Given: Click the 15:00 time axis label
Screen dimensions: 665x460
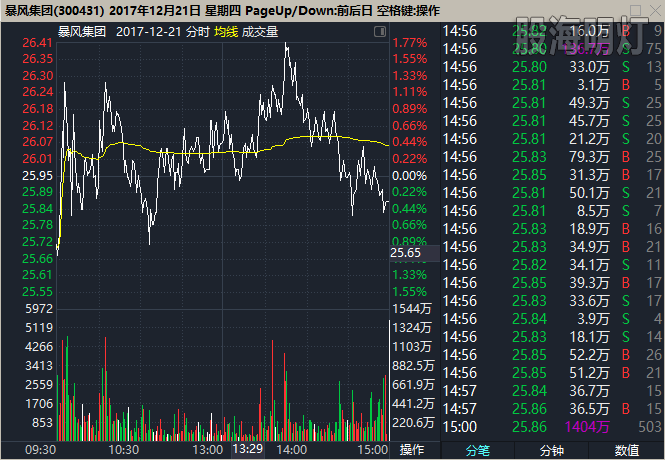Looking at the screenshot, I should (372, 450).
